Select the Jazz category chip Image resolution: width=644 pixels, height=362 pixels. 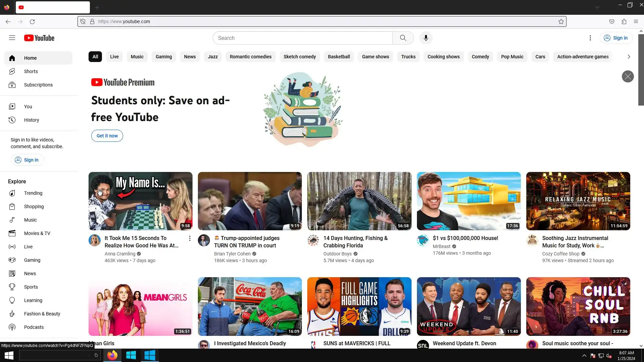pos(213,57)
